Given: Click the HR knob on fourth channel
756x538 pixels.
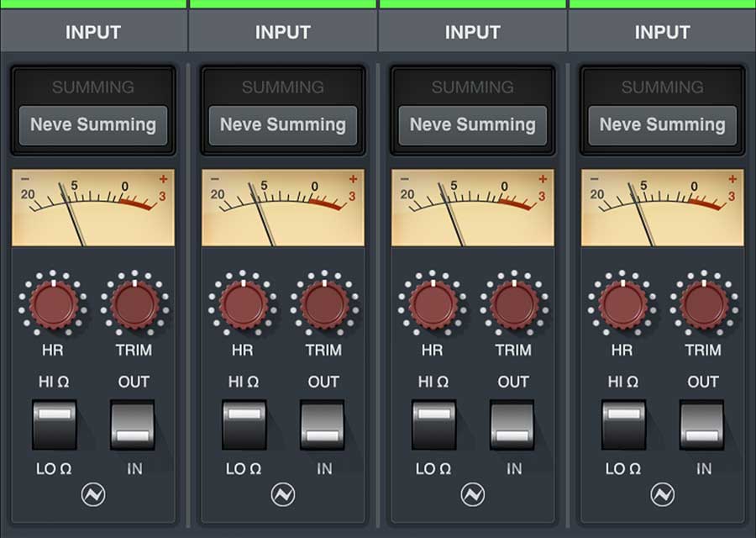Looking at the screenshot, I should (x=622, y=304).
